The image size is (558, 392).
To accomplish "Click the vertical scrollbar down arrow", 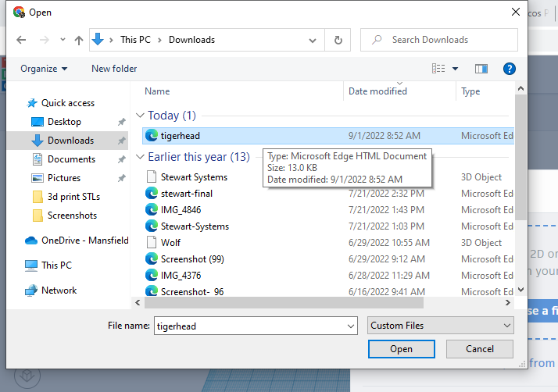I will pos(520,290).
